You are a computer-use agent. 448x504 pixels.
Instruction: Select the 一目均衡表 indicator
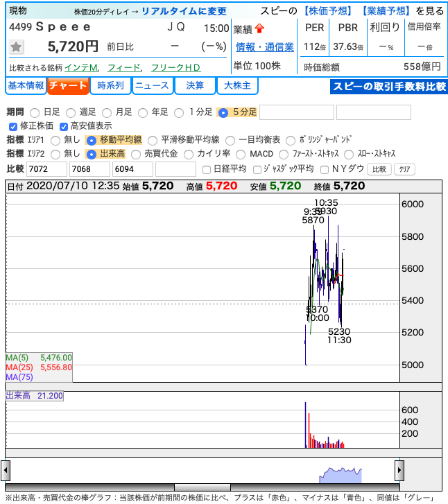coord(230,141)
